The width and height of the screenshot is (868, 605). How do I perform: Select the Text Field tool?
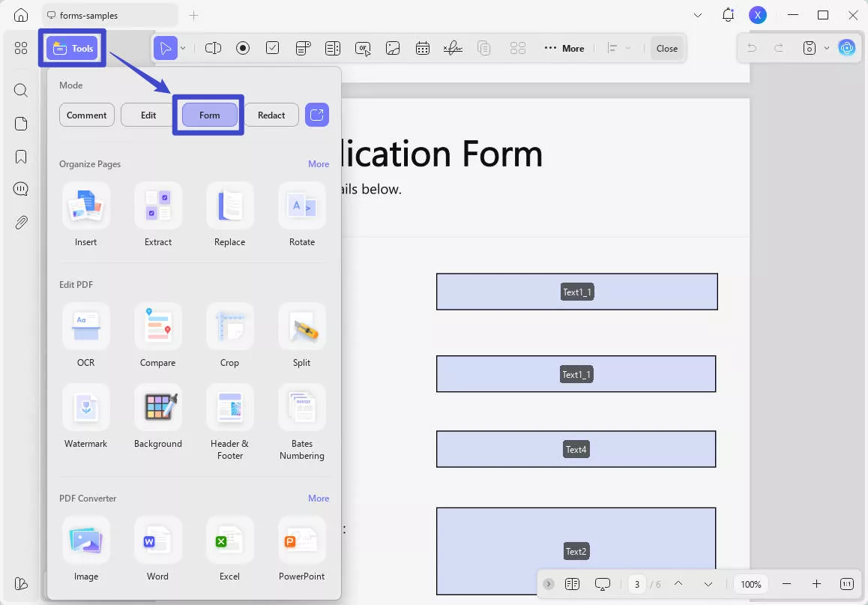click(213, 47)
